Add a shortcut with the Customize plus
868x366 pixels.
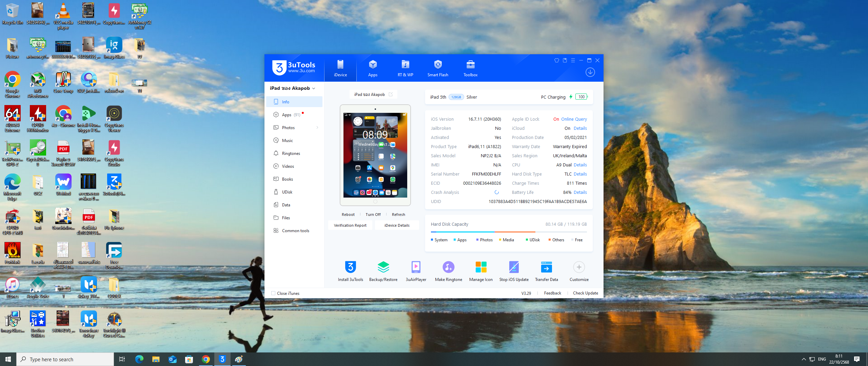579,267
